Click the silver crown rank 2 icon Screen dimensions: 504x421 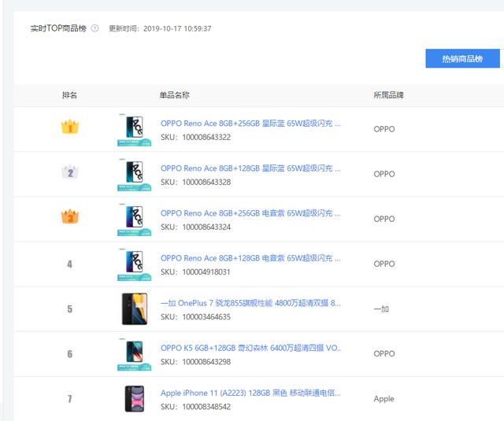tap(70, 172)
